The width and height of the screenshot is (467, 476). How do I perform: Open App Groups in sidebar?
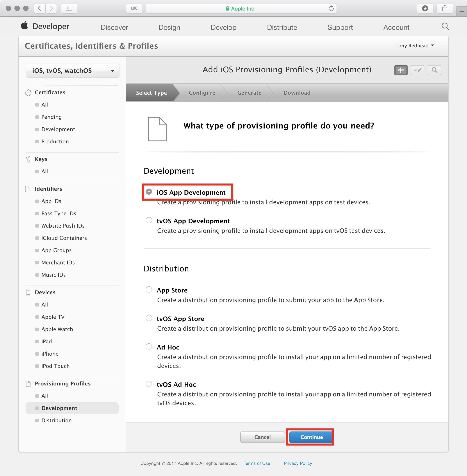pos(56,250)
